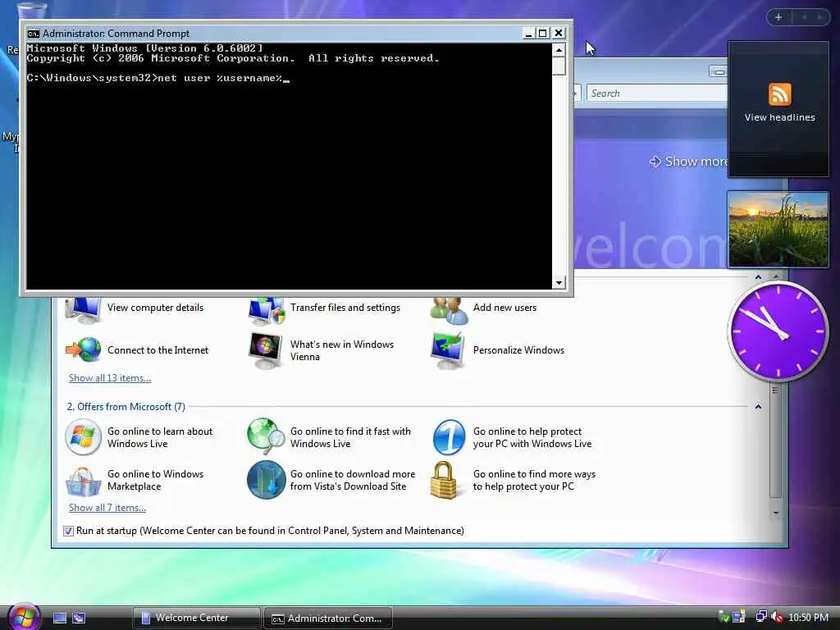Click Go online to learn about Windows Live

160,437
